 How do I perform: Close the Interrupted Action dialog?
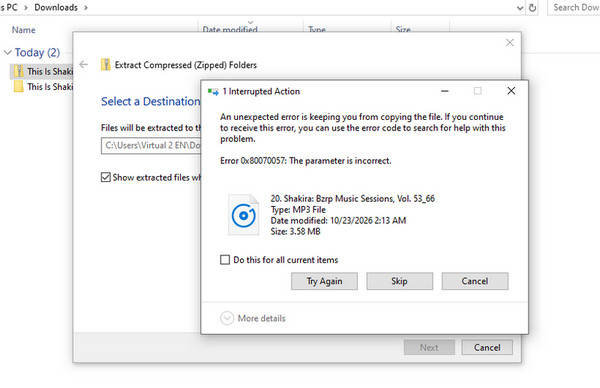[x=511, y=91]
